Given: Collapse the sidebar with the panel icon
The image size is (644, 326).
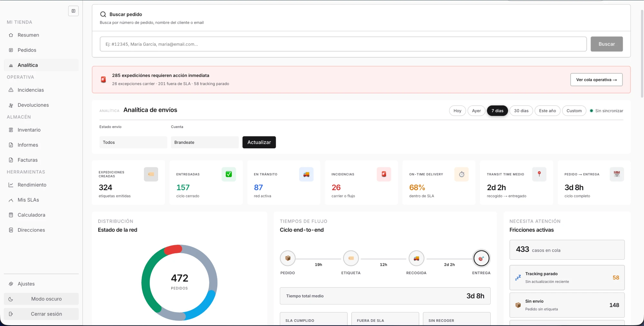Looking at the screenshot, I should pyautogui.click(x=73, y=11).
